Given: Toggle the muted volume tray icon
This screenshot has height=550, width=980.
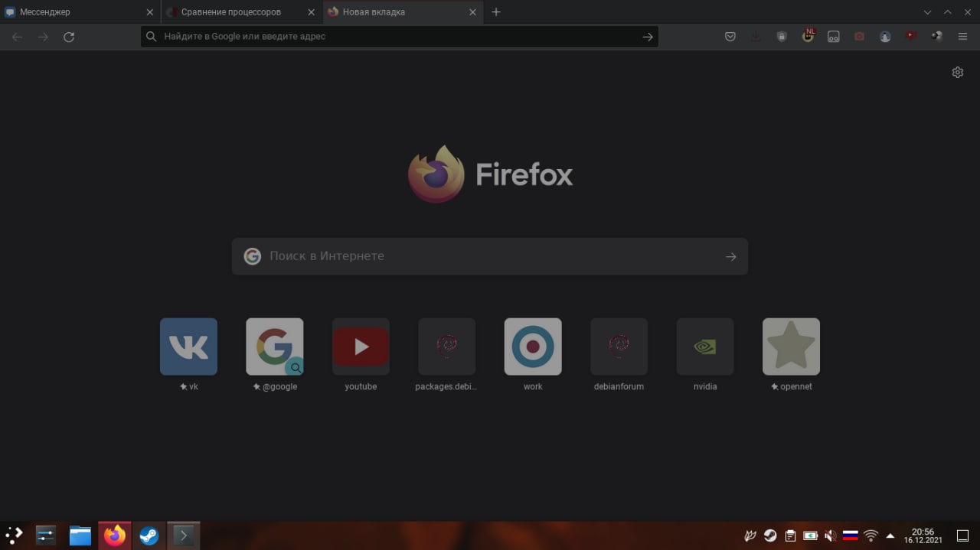Looking at the screenshot, I should pos(831,535).
